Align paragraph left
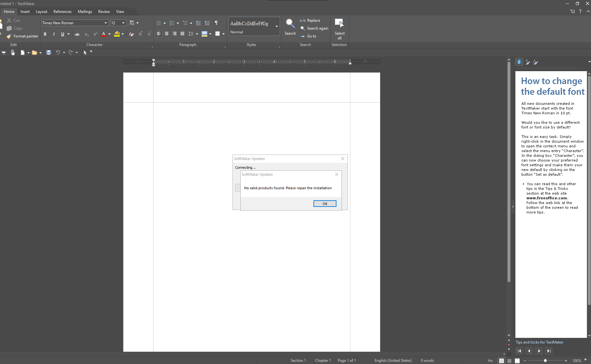 click(159, 34)
